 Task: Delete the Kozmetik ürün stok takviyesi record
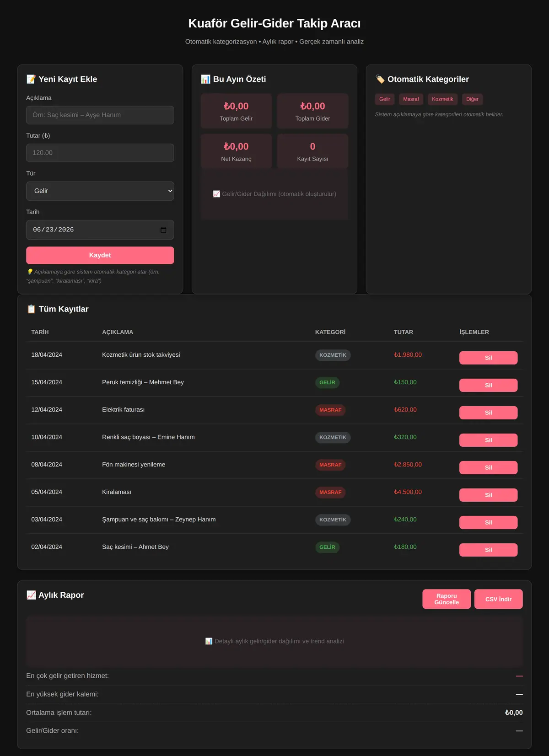tap(488, 358)
